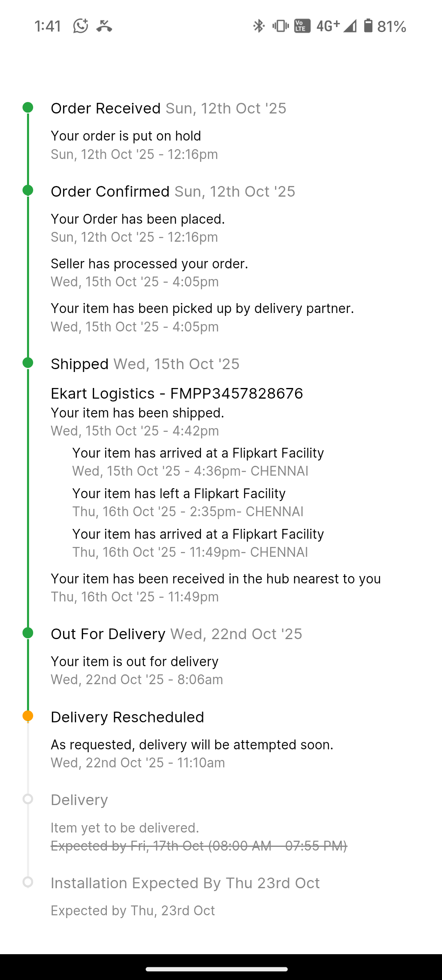Tap the hollow Installation Expected circle
442x980 pixels.
[28, 882]
